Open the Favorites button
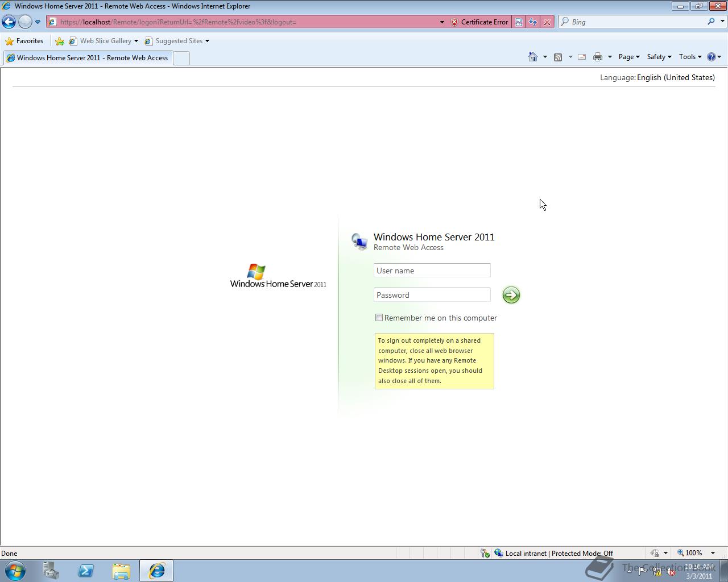This screenshot has width=728, height=582. click(x=24, y=41)
